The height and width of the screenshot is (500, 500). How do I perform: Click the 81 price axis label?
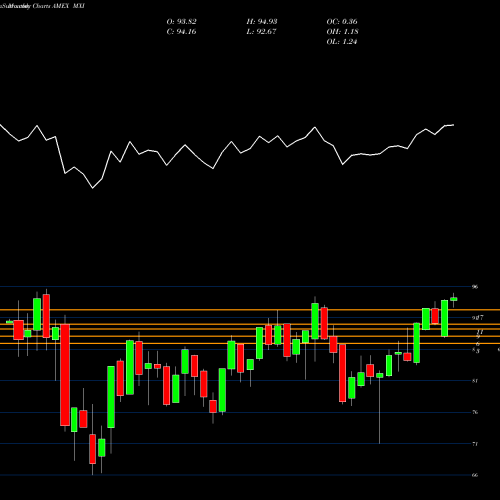[475, 381]
